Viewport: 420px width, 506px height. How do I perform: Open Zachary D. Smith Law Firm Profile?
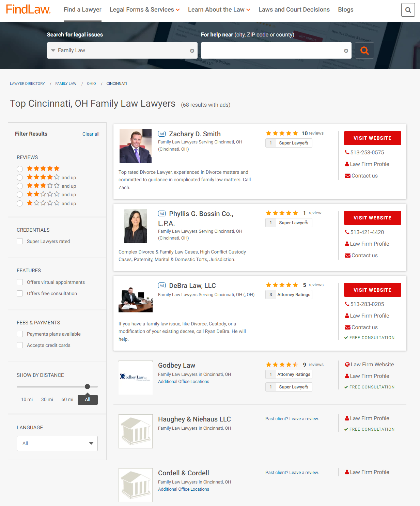(x=367, y=164)
